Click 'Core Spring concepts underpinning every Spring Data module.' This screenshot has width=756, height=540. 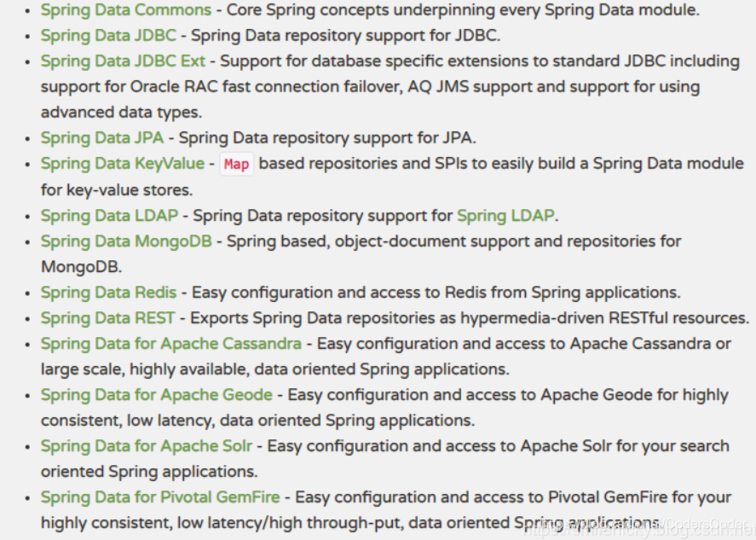pyautogui.click(x=463, y=10)
